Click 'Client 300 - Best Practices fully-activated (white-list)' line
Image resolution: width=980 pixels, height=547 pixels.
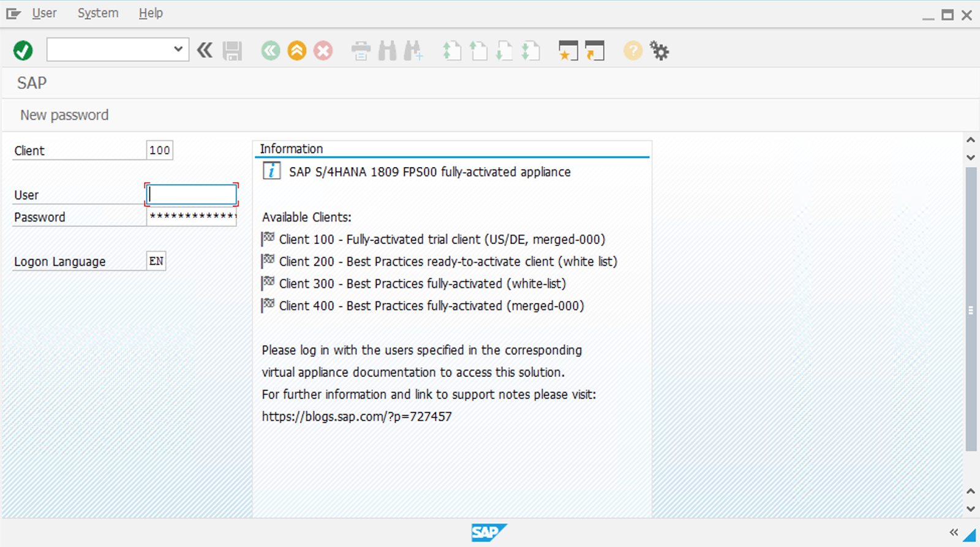[423, 283]
